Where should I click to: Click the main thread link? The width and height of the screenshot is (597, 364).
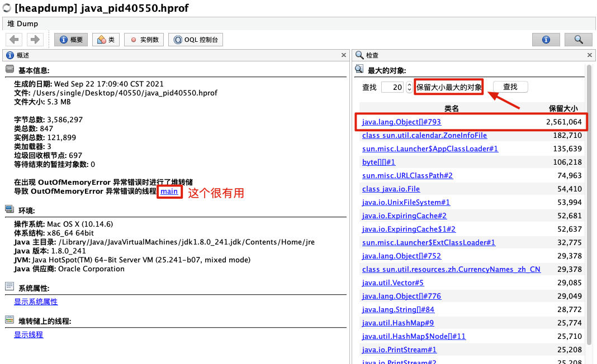click(169, 191)
